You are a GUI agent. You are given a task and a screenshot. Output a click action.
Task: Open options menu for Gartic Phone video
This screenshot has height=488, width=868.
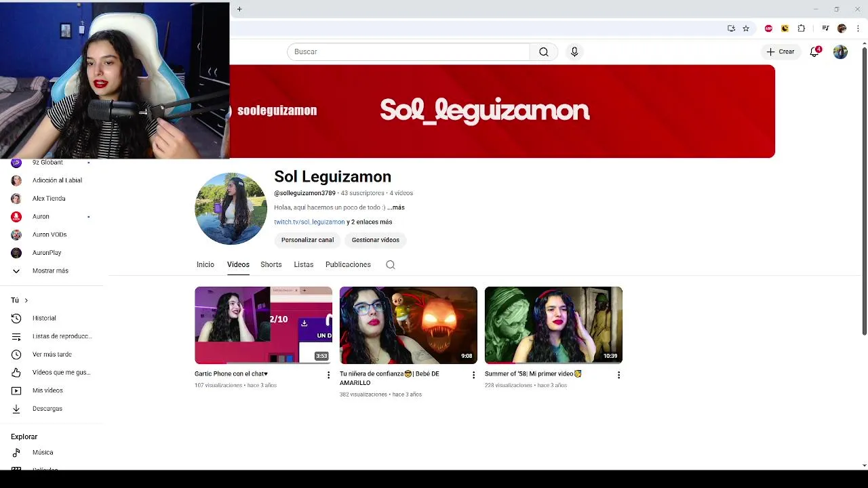(x=328, y=375)
